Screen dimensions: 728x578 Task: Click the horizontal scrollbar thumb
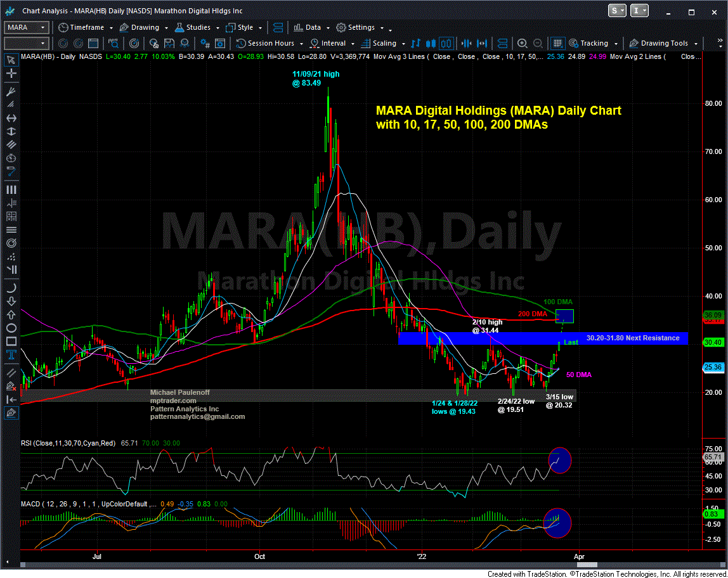tap(587, 565)
